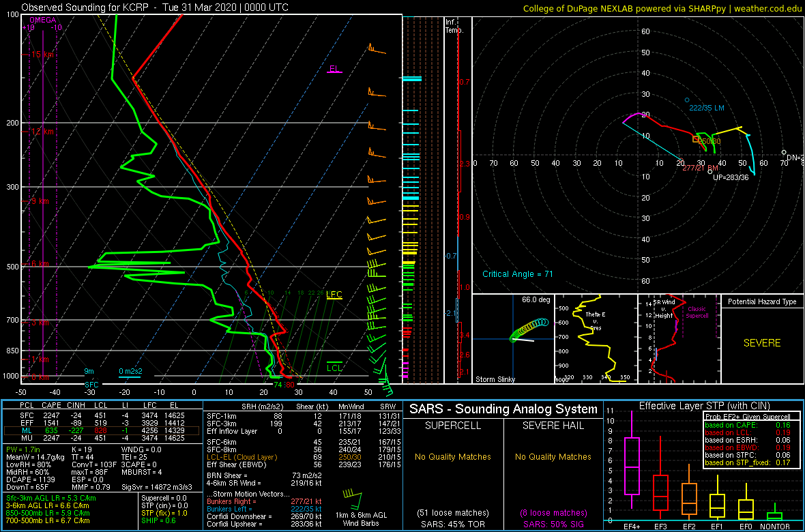Click the DCAPE = 1139 value
This screenshot has height=532, width=805.
29,478
